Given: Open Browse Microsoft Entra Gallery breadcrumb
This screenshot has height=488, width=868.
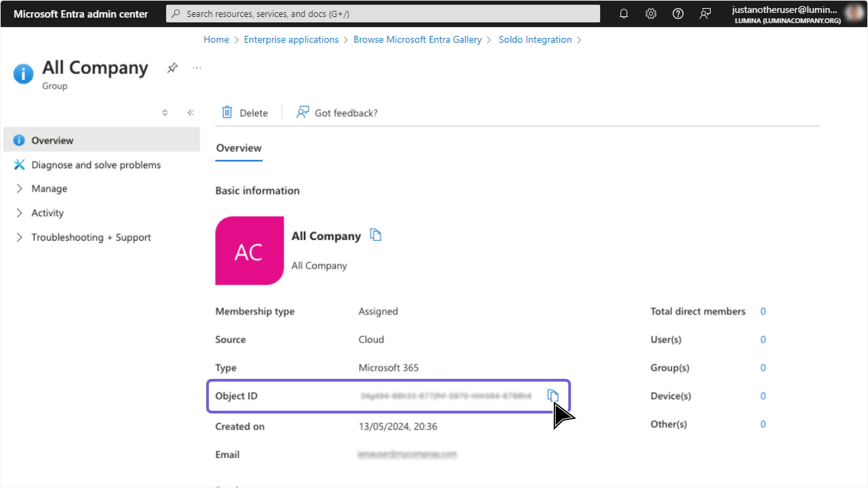Looking at the screenshot, I should 417,40.
